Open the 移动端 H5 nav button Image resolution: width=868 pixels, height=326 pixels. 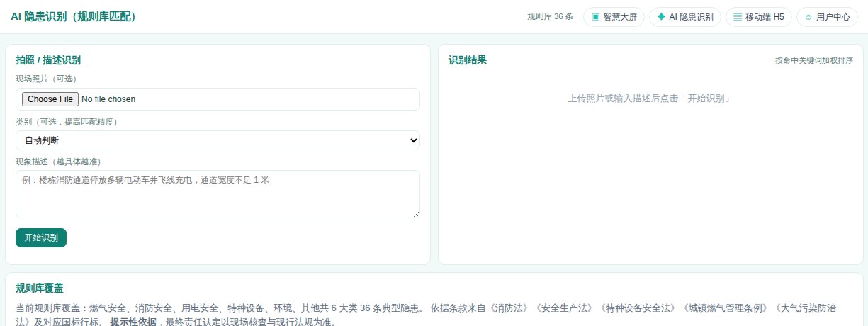tap(759, 16)
